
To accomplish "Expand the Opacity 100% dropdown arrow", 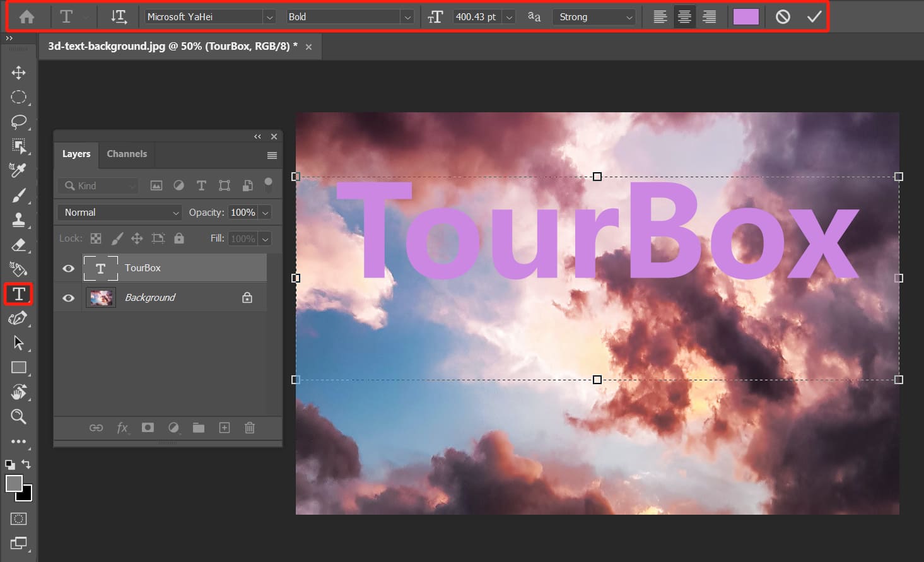I will click(266, 213).
